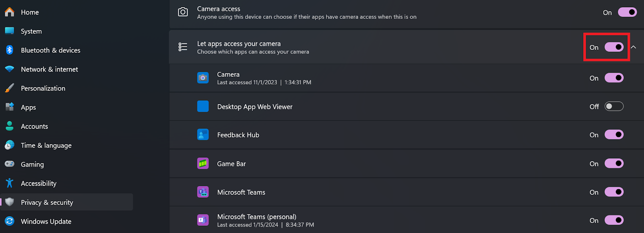Click the Home icon in sidebar
The height and width of the screenshot is (233, 644).
coord(10,12)
